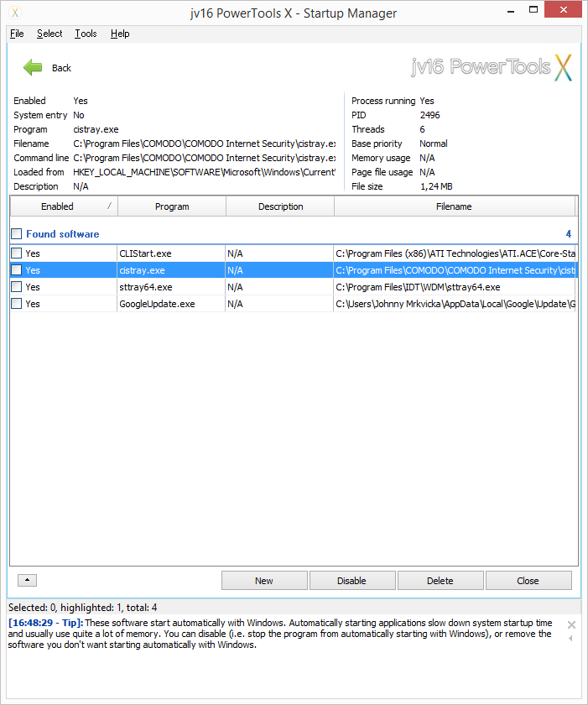This screenshot has width=588, height=705.
Task: Minimize the Startup Manager window
Action: tap(511, 11)
